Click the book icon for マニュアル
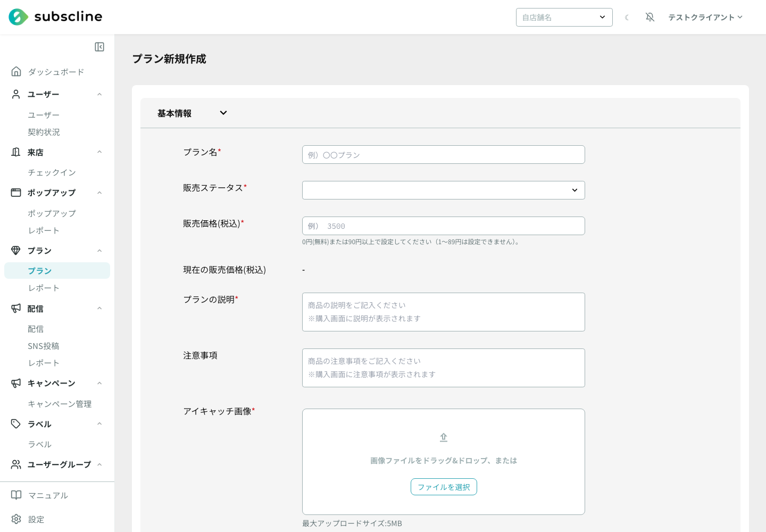 pos(16,495)
